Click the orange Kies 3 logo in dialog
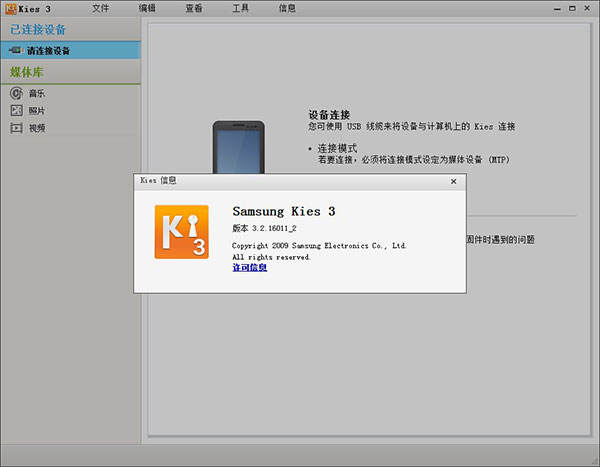 [181, 232]
